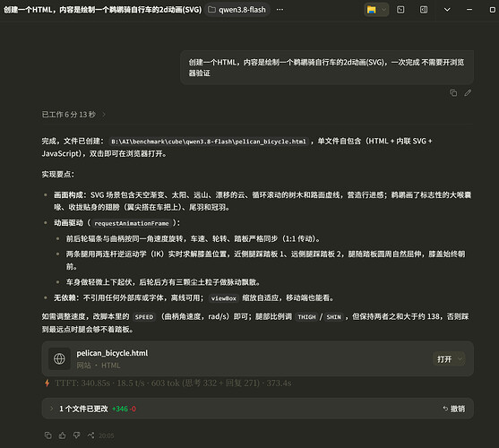Viewport: 499px width, 448px height.
Task: Click the globe icon on the file card
Action: coord(59,359)
